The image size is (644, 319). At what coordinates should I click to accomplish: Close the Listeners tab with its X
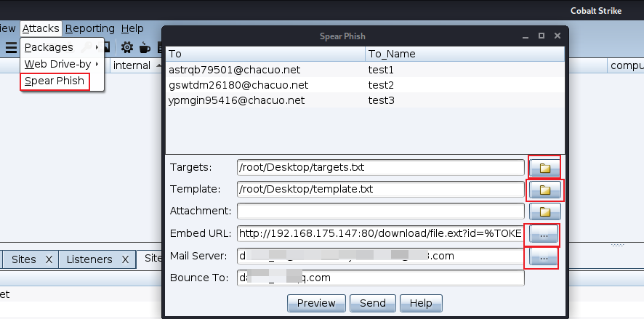[x=125, y=259]
